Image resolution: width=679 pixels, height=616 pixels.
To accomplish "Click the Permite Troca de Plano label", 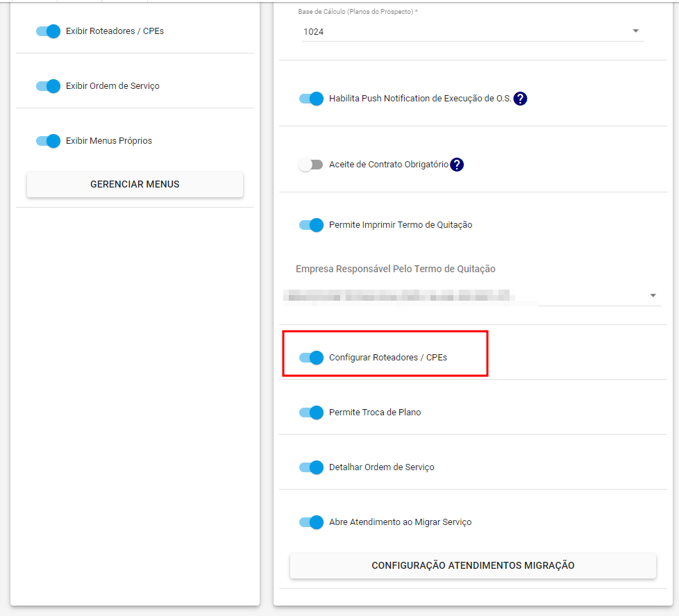I will (375, 413).
